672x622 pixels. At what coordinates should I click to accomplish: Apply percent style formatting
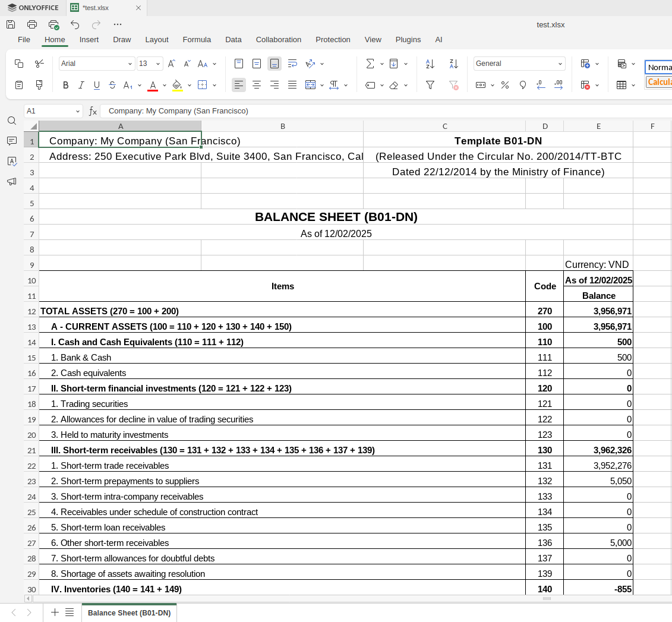point(504,85)
